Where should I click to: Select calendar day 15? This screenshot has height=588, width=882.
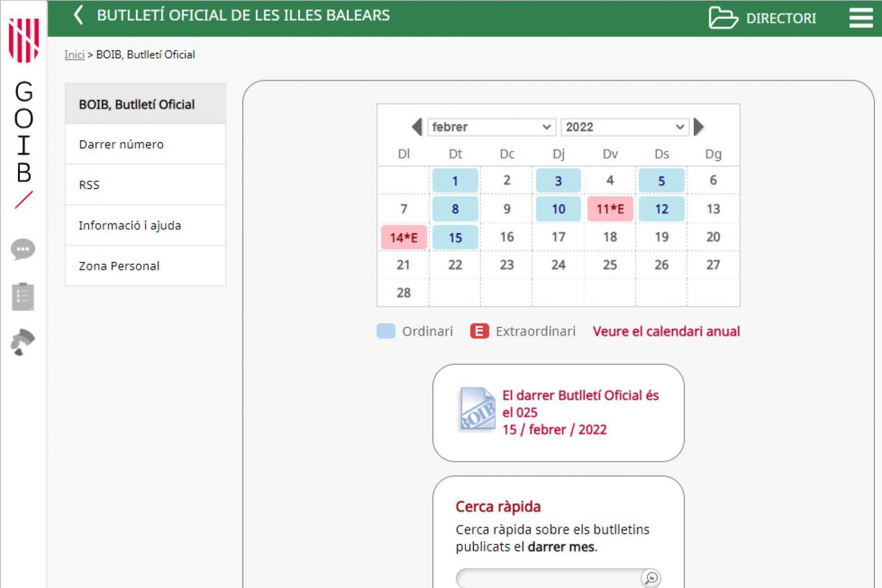(x=455, y=237)
